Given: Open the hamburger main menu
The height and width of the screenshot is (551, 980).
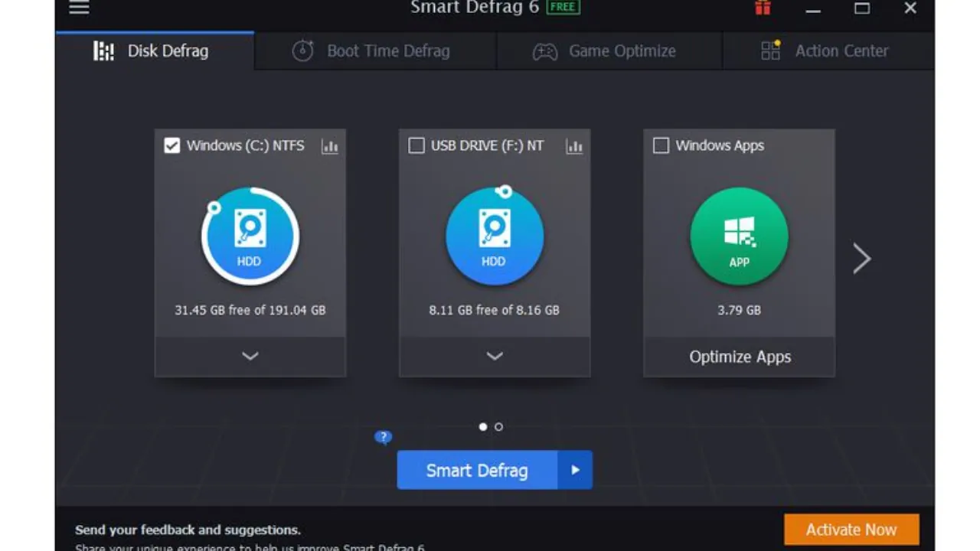Looking at the screenshot, I should (x=79, y=8).
